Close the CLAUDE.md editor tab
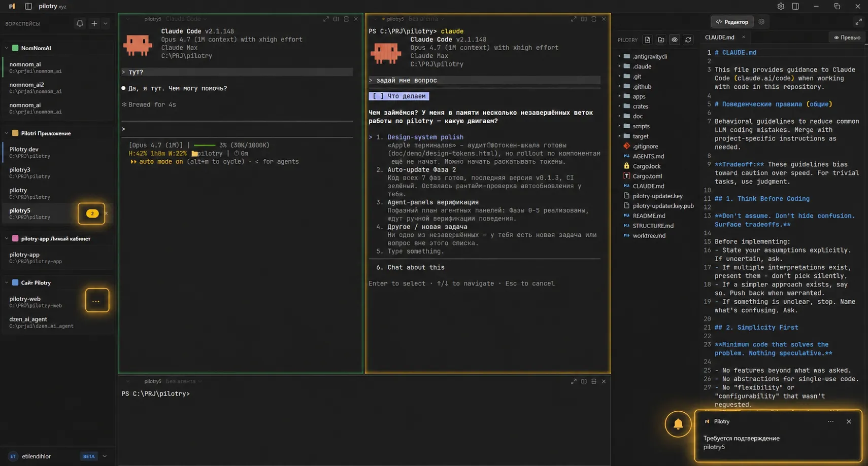The image size is (868, 466). coord(744,37)
